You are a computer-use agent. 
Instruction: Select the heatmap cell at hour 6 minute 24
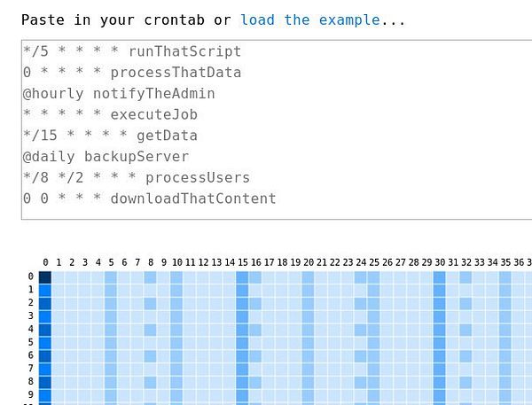pos(360,356)
